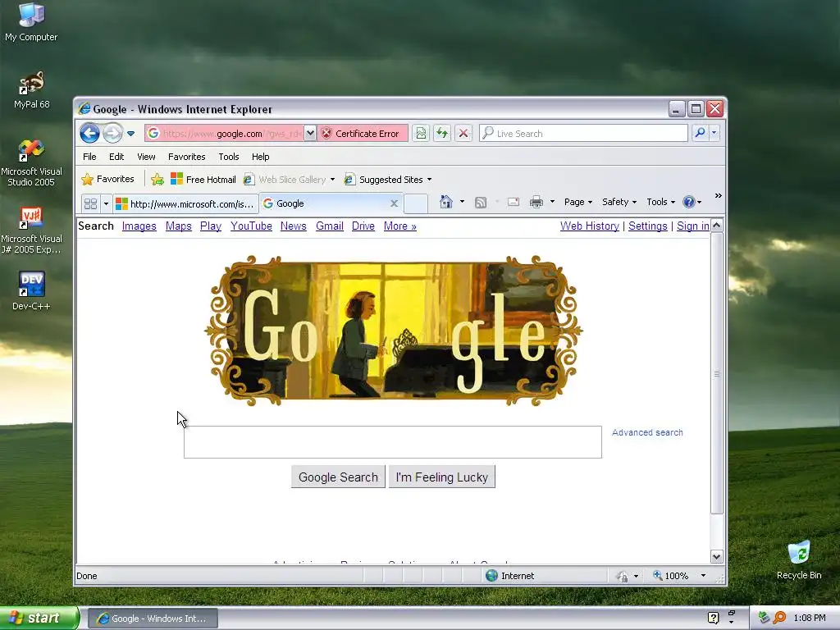840x630 pixels.
Task: Open Google Settings link
Action: 648,226
